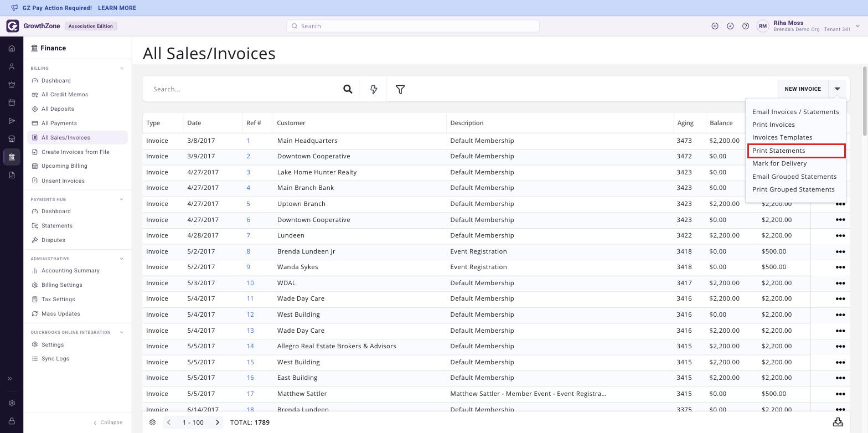Collapse the Administrative section chevron
Screen dimensions: 868x433
[122, 259]
